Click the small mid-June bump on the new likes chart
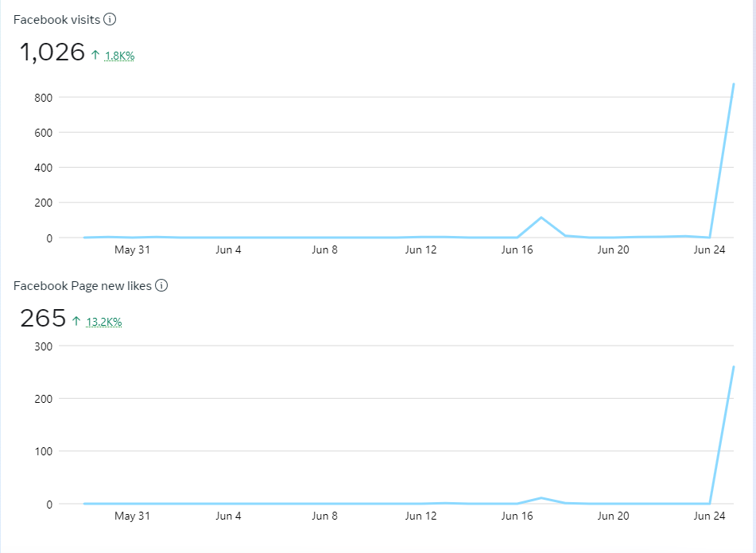Viewport: 756px width, 553px height. [x=541, y=498]
